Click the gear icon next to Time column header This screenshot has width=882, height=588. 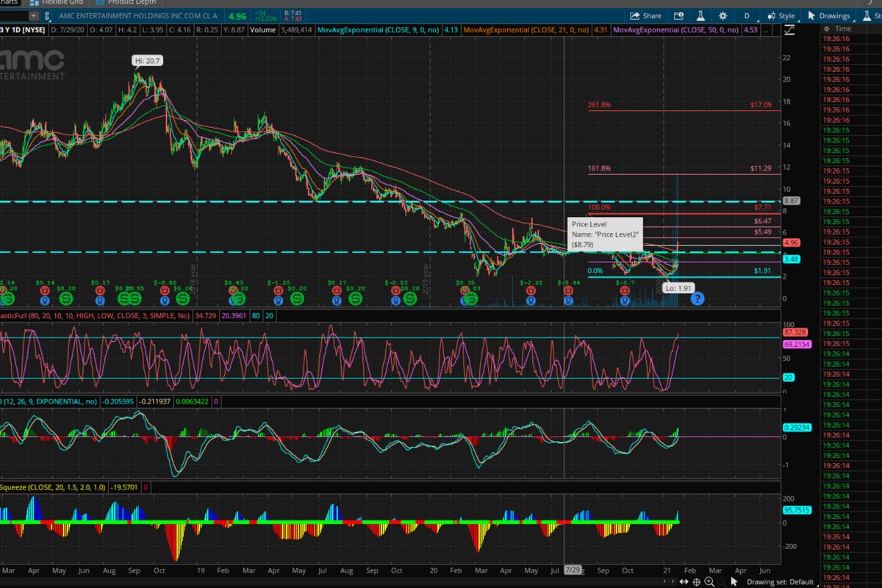[x=828, y=28]
